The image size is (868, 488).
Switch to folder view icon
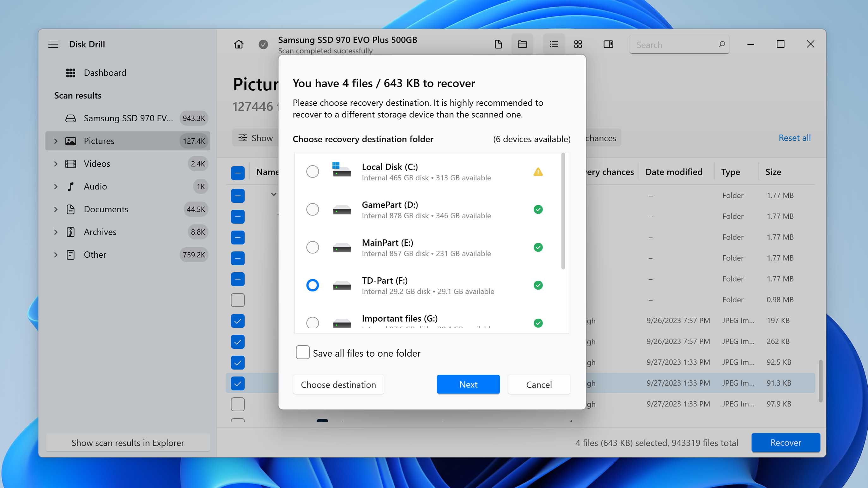point(522,44)
